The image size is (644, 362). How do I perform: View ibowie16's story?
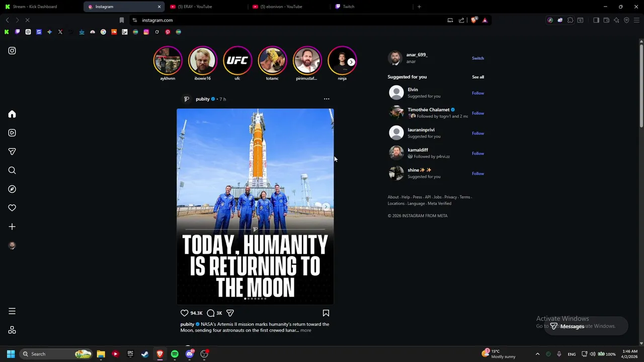(202, 60)
